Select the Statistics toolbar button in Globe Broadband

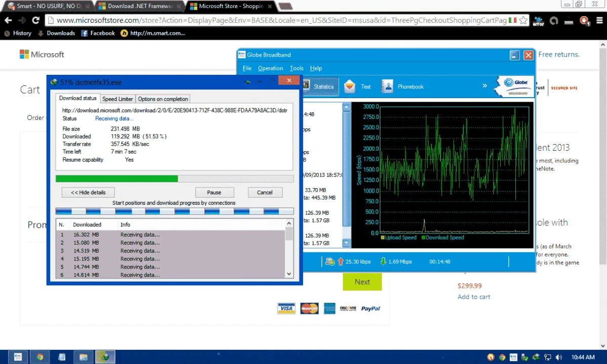(320, 86)
